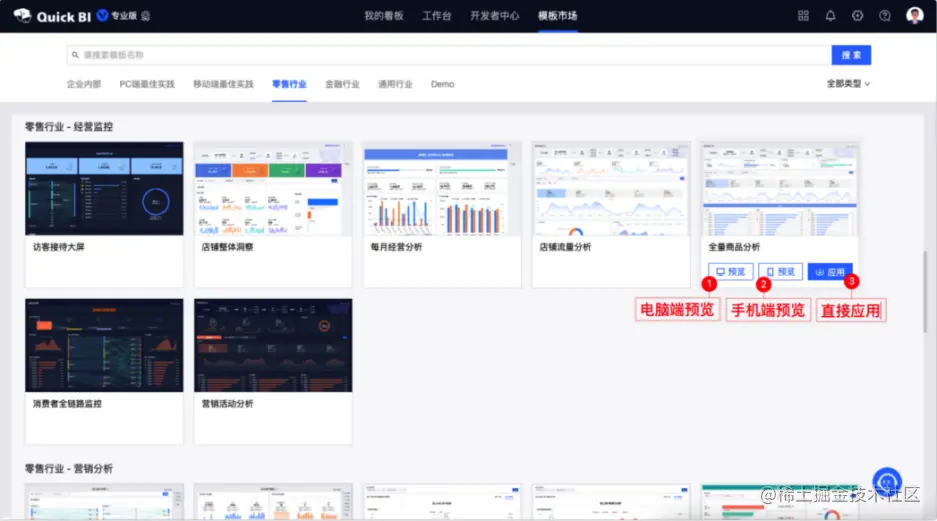
Task: Open the settings gear icon in header
Action: click(x=858, y=16)
